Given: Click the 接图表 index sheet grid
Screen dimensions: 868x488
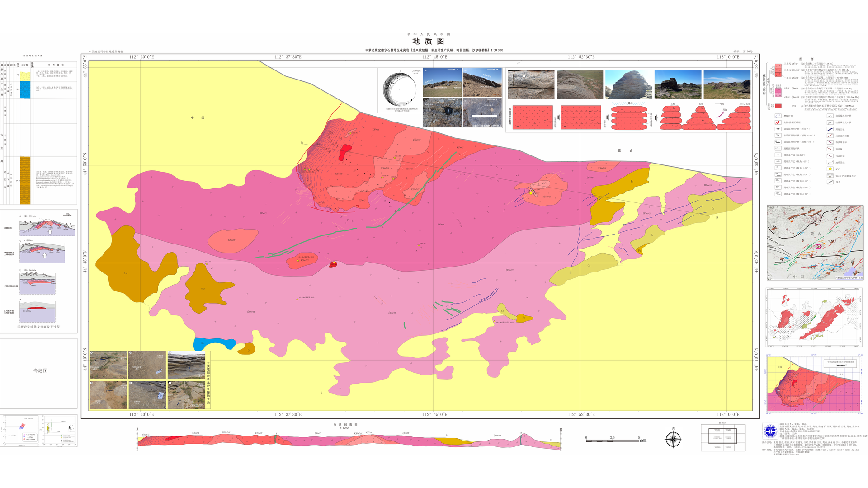Looking at the screenshot, I should click(723, 437).
